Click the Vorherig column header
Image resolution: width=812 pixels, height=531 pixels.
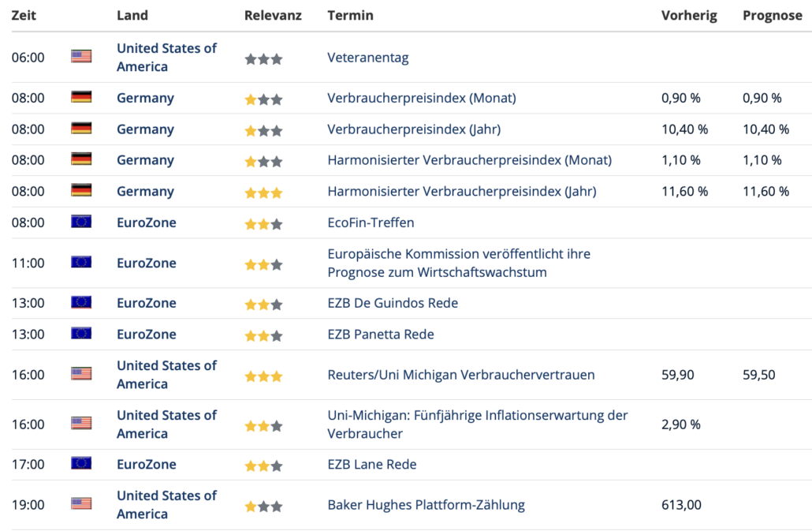click(689, 16)
